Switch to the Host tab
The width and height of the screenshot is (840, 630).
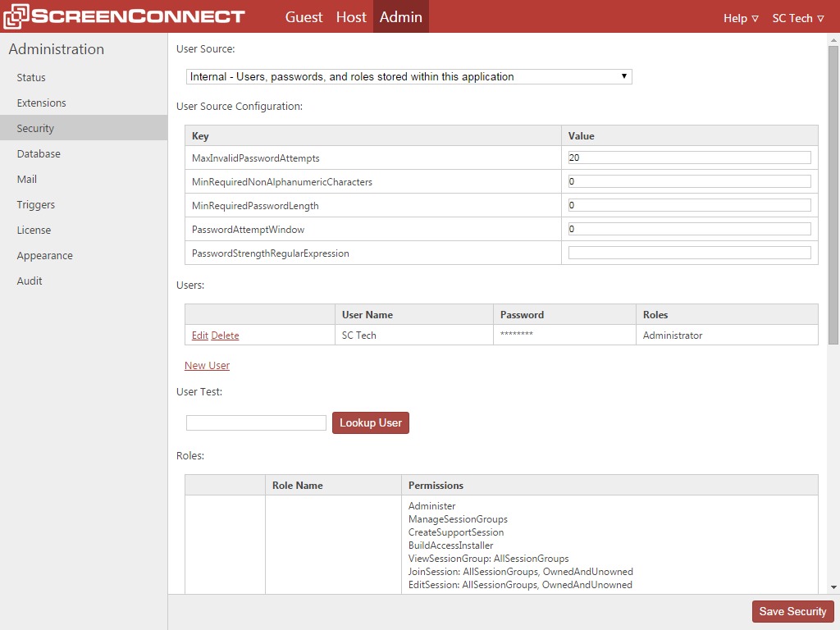(351, 16)
